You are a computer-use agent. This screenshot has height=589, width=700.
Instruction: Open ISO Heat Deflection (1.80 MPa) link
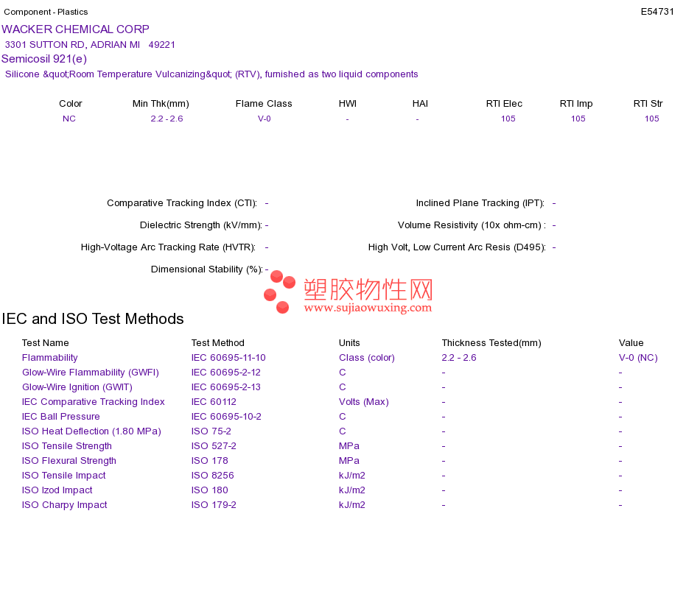(91, 431)
